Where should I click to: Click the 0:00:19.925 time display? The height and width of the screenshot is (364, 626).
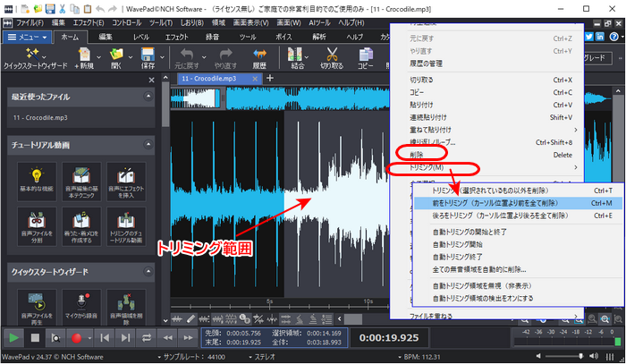pyautogui.click(x=389, y=338)
